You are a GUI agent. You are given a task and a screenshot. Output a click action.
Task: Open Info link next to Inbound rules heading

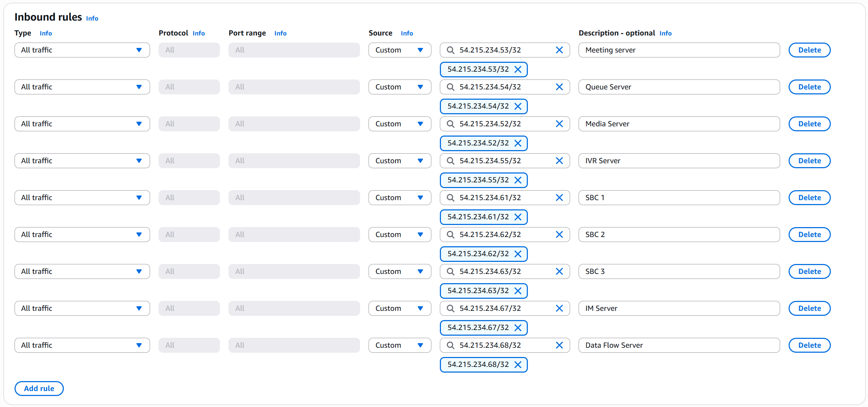click(x=92, y=18)
